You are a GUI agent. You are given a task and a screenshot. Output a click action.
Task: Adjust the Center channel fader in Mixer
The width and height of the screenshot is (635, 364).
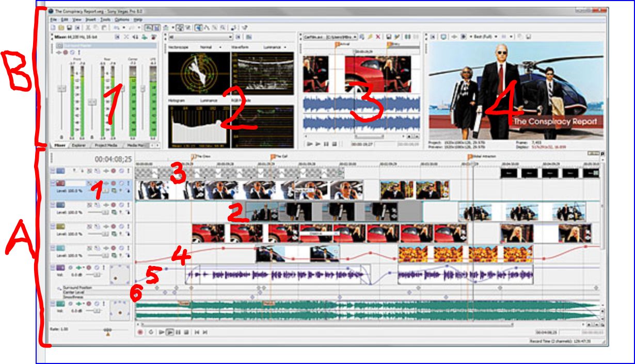point(122,88)
